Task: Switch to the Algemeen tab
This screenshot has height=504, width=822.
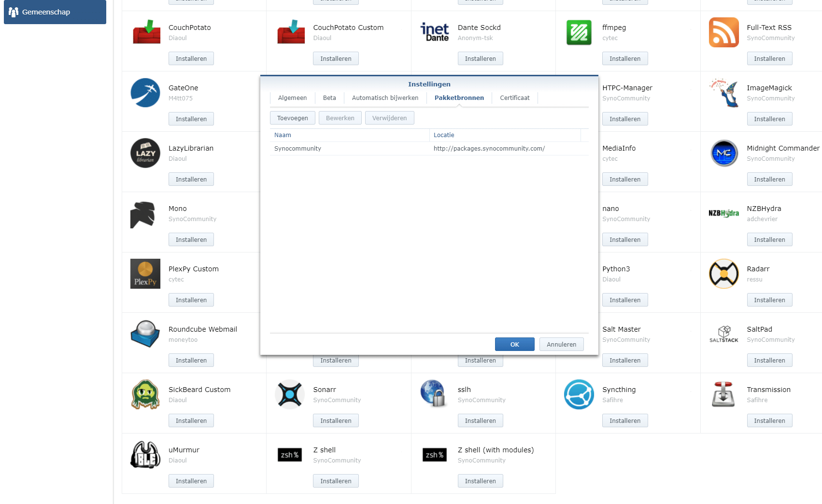Action: 292,98
